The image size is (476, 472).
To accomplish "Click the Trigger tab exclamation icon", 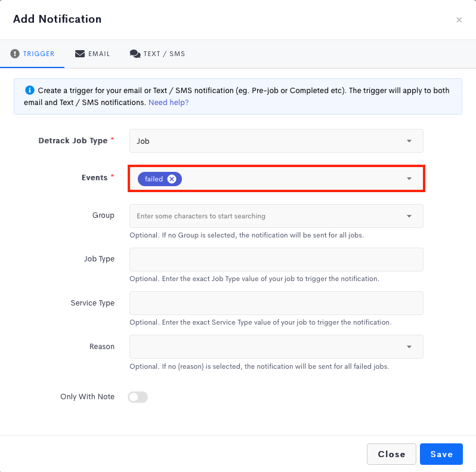I will (14, 54).
